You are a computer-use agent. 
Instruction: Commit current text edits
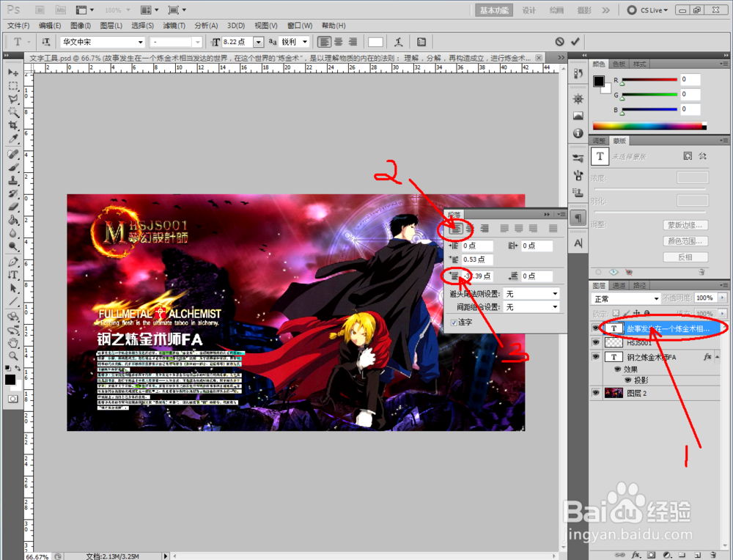pos(575,42)
